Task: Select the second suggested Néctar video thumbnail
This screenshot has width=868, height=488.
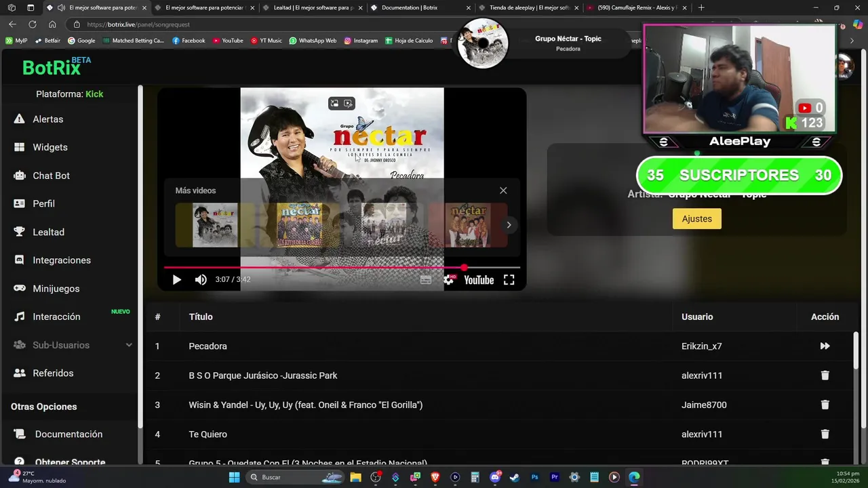Action: (x=299, y=225)
